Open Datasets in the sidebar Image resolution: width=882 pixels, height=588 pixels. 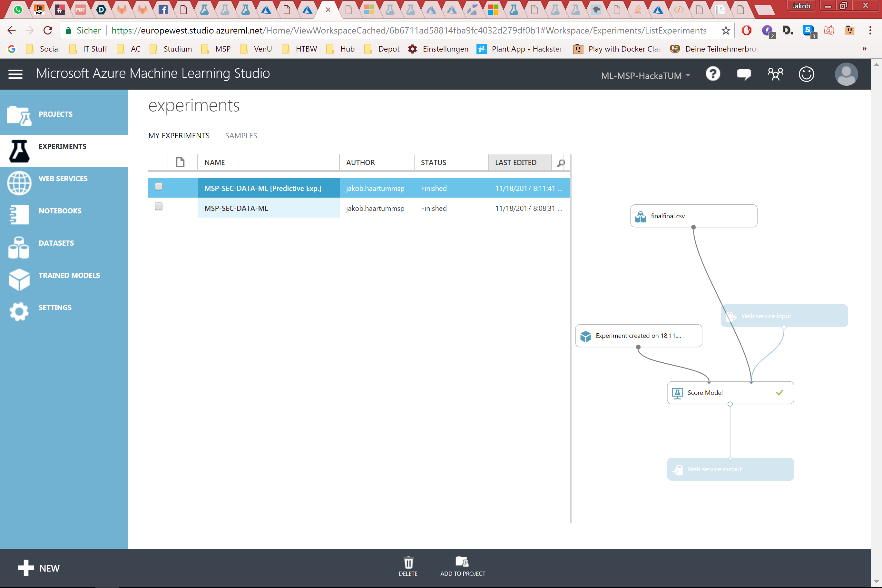[x=56, y=243]
